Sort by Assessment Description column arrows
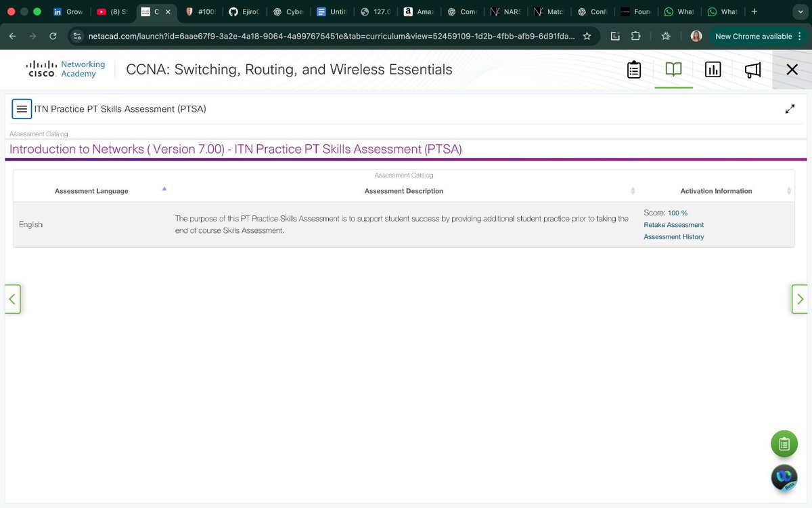This screenshot has width=812, height=508. pos(633,191)
